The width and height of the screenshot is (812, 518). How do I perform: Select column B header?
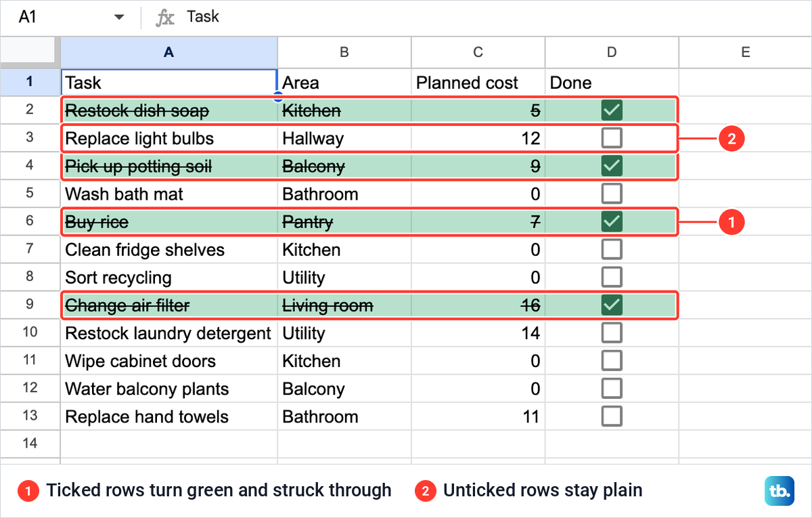(x=344, y=52)
